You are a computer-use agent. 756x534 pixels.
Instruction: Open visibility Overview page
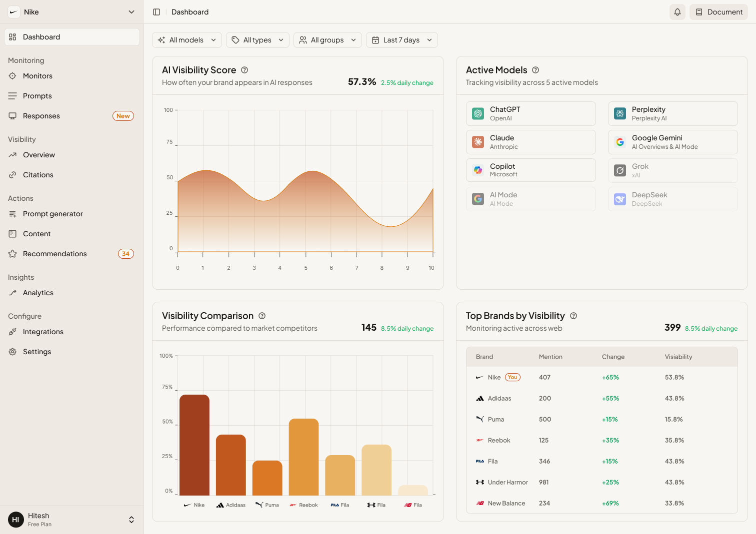(x=72, y=155)
